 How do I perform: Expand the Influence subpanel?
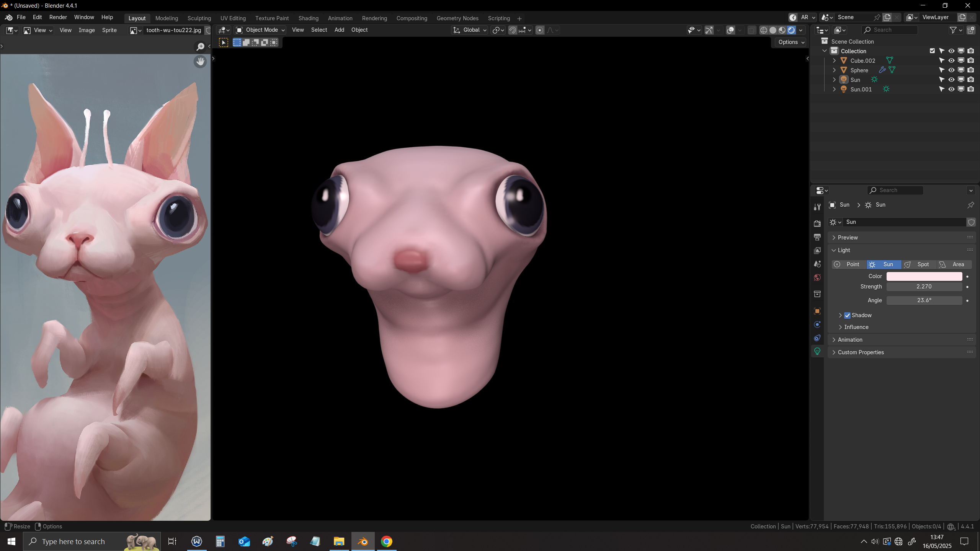(x=856, y=327)
